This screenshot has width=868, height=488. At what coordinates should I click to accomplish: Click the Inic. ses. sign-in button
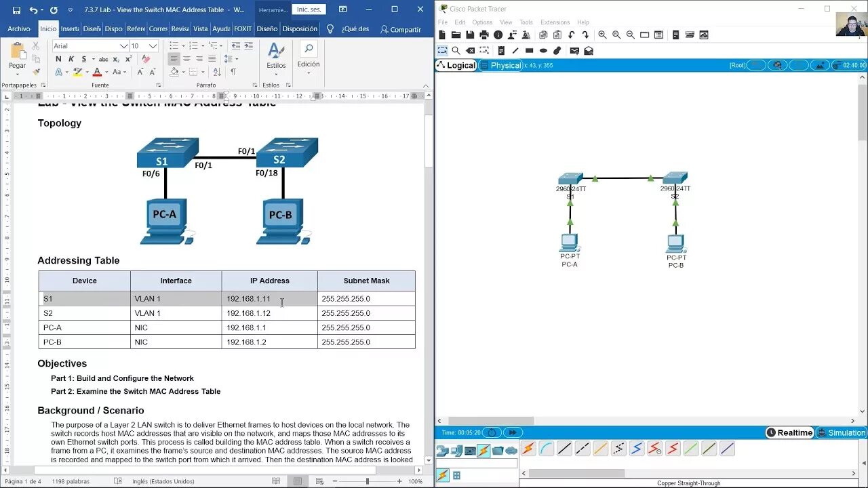pos(309,10)
